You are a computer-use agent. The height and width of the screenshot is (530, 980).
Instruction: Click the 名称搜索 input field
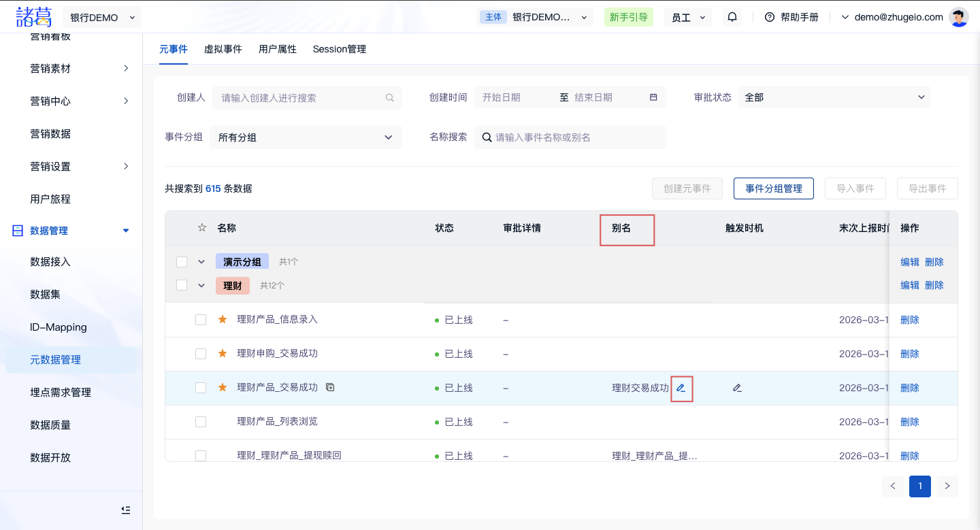pos(576,137)
